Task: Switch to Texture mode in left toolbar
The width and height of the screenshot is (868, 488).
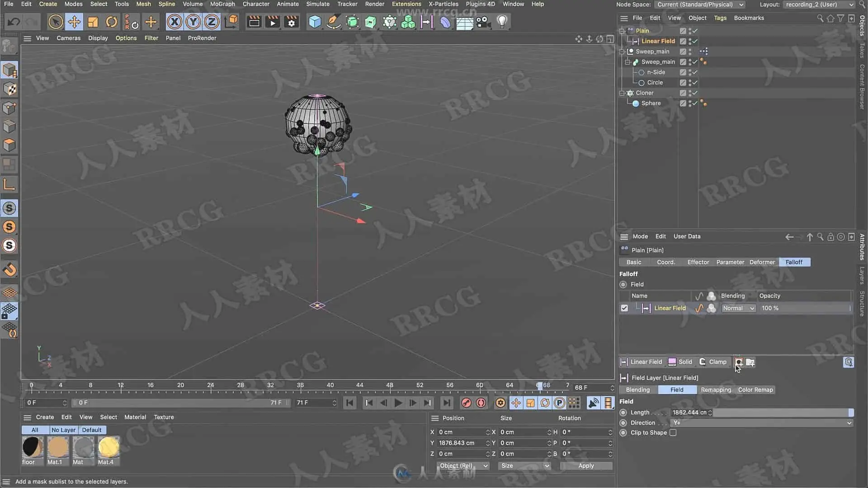Action: [x=9, y=89]
